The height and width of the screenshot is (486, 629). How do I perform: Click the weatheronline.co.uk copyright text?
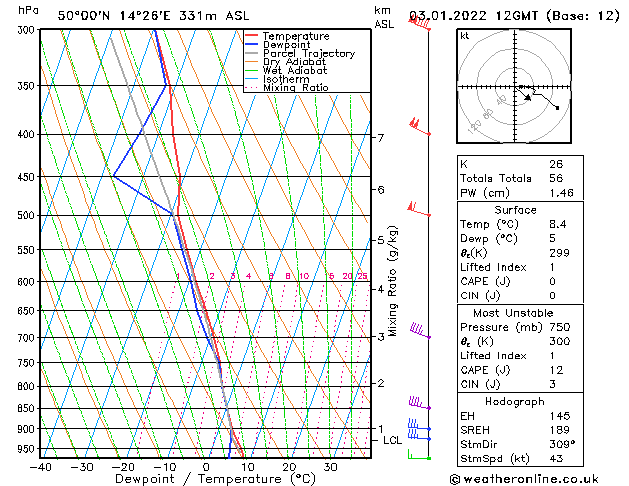pyautogui.click(x=540, y=478)
